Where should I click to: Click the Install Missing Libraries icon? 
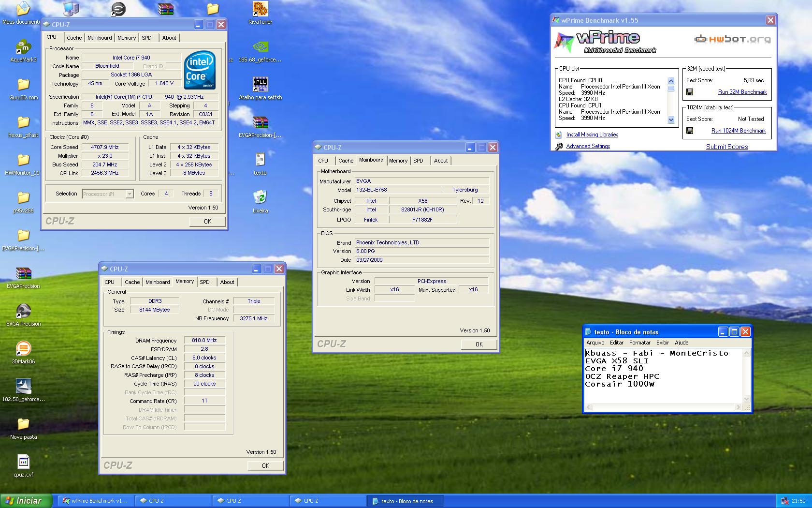pos(559,135)
